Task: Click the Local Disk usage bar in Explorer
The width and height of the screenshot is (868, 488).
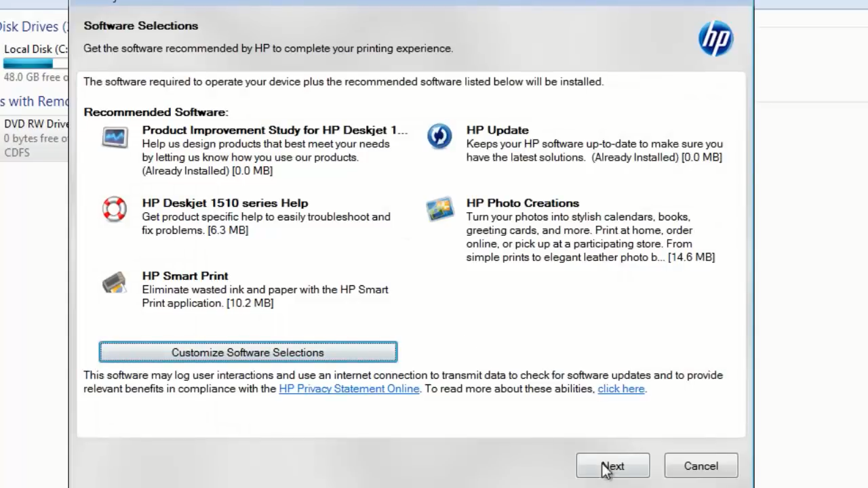Action: [35, 64]
